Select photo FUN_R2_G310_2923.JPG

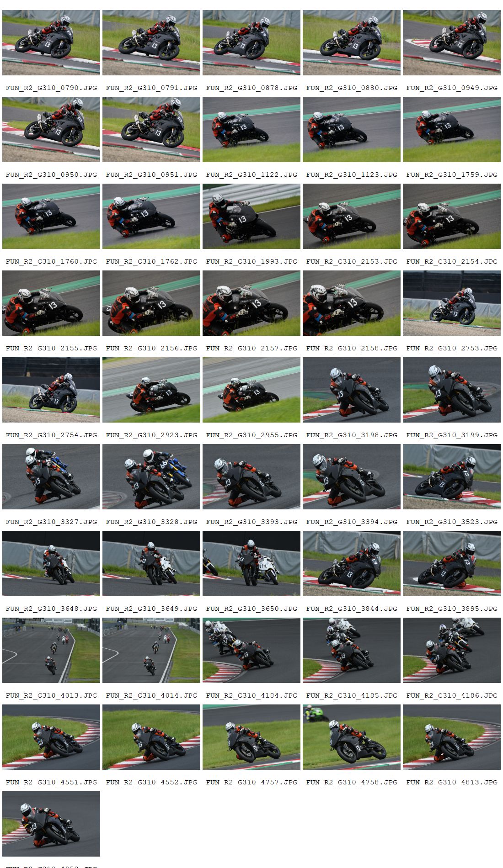click(151, 390)
